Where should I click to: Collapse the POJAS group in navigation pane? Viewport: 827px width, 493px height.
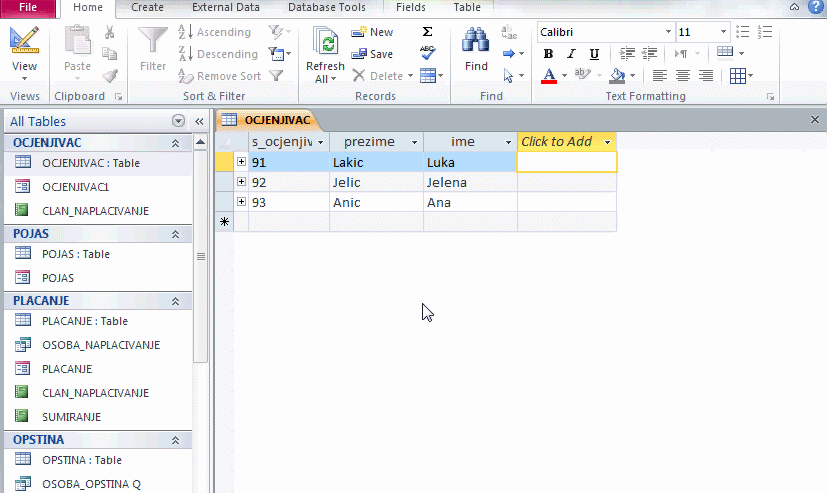[x=176, y=234]
